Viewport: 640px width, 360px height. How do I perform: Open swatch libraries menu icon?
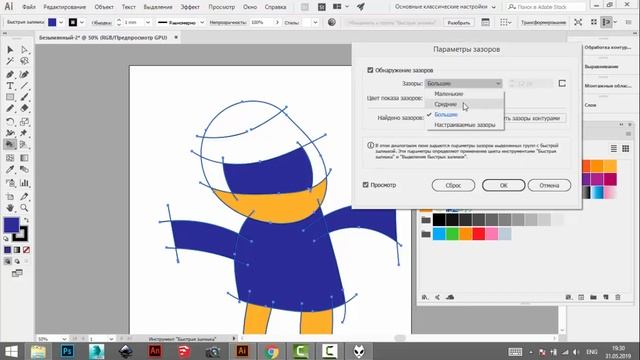pyautogui.click(x=425, y=297)
